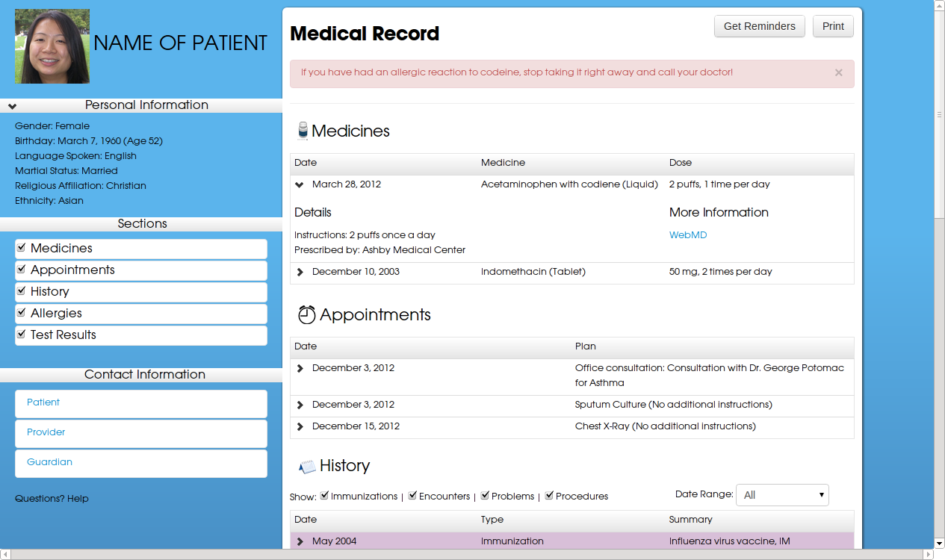
Task: Click the Medical Record heading
Action: [365, 34]
